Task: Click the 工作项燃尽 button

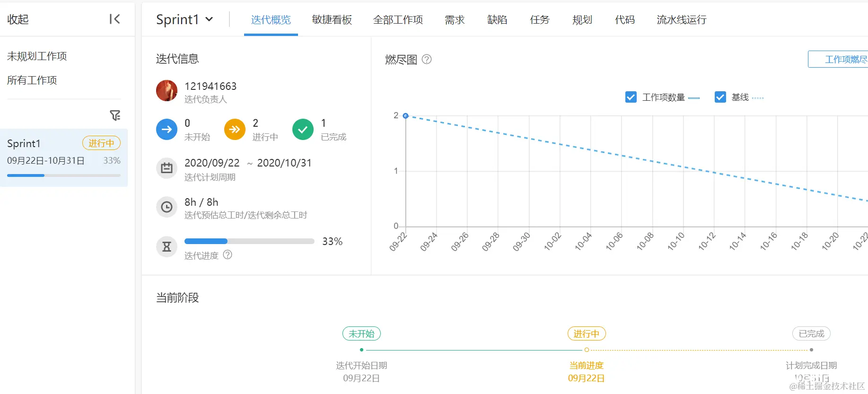Action: point(838,59)
